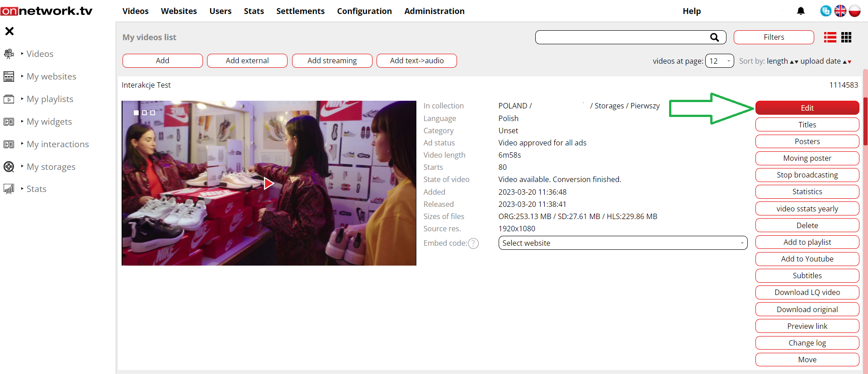Switch language to Polish flag
The height and width of the screenshot is (374, 868).
point(854,11)
